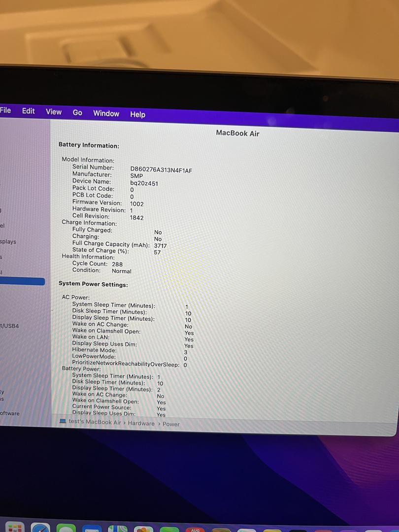
Task: Click the "Fully Charged:" label
Action: click(x=92, y=230)
